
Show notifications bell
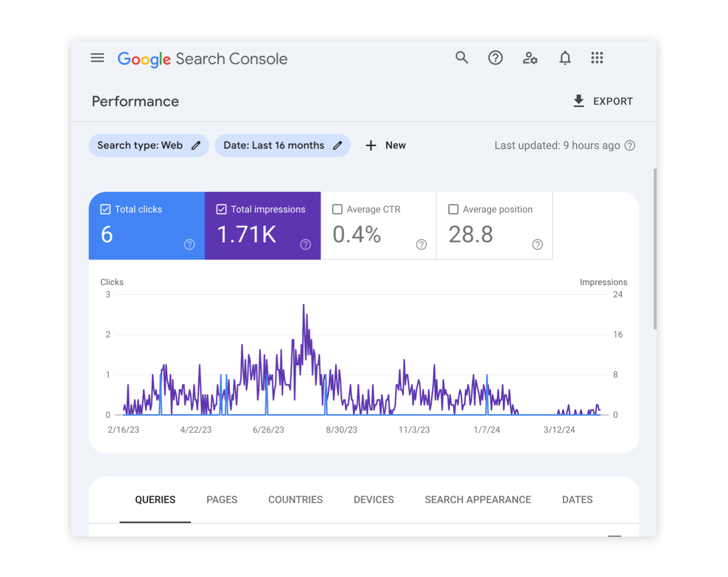click(x=565, y=58)
